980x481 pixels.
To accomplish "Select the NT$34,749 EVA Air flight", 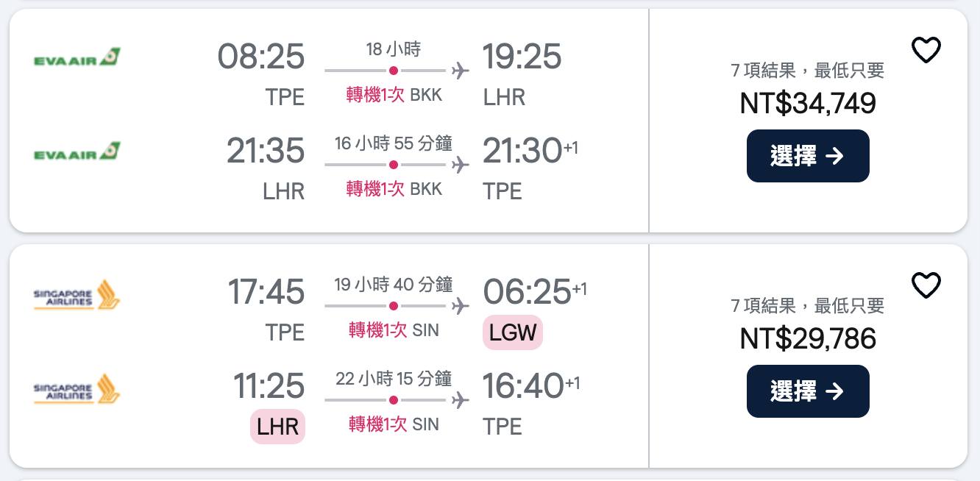I will pyautogui.click(x=807, y=156).
